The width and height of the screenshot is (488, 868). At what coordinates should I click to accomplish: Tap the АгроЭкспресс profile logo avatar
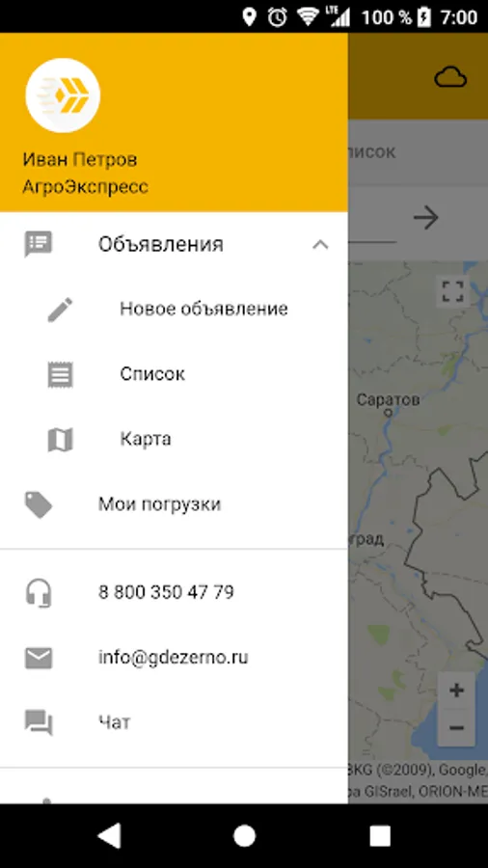point(63,95)
